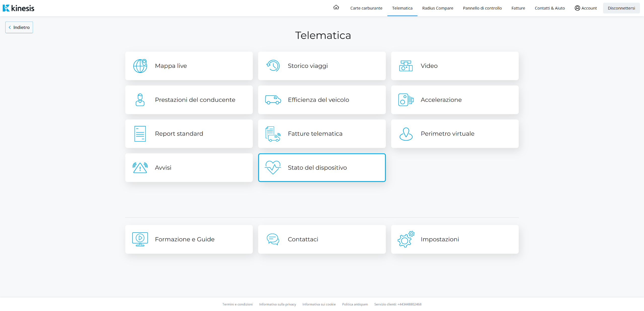The image size is (644, 311).
Task: Open the Informativa sulla privacy link
Action: click(x=277, y=304)
